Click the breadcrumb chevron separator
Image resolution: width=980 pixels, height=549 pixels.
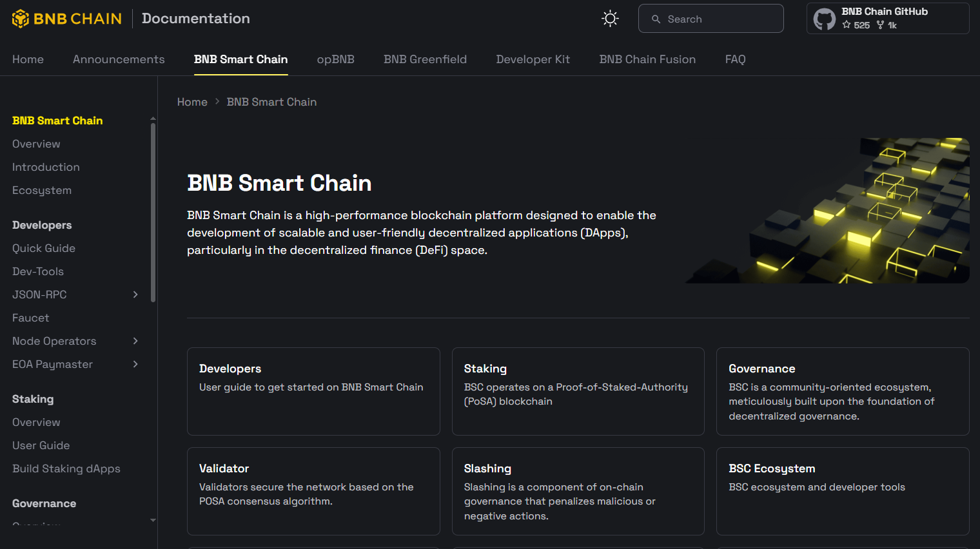point(217,102)
